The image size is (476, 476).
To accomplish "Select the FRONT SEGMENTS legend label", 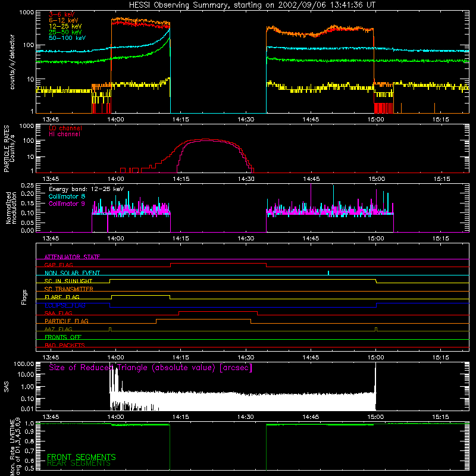I will point(82,457).
